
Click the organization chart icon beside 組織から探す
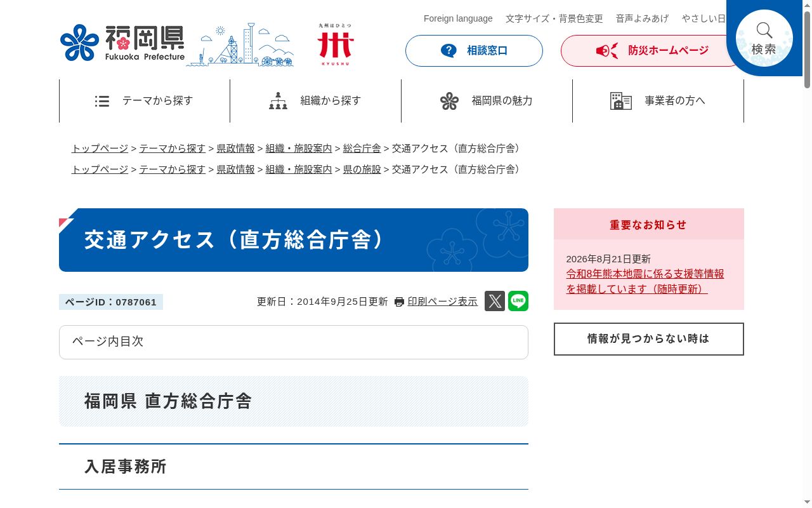tap(278, 101)
